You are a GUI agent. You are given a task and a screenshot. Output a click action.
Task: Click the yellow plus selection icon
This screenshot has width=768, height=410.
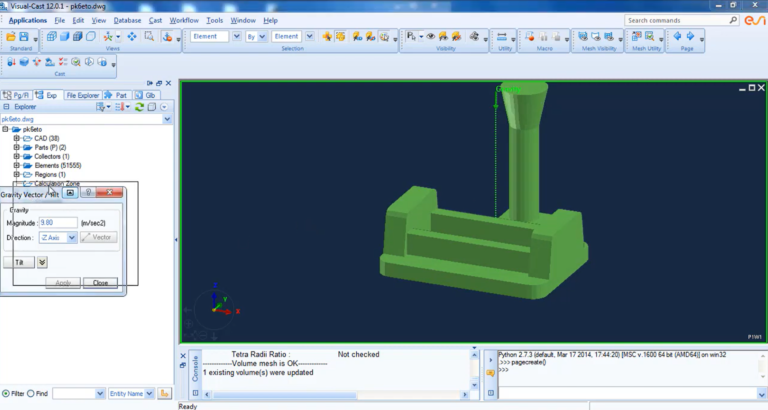point(327,37)
